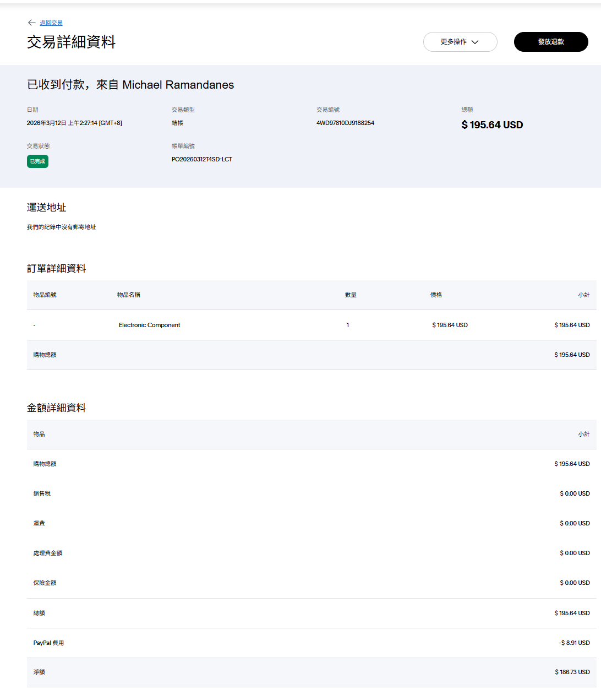Click the 銷售稅 row label

click(x=42, y=493)
